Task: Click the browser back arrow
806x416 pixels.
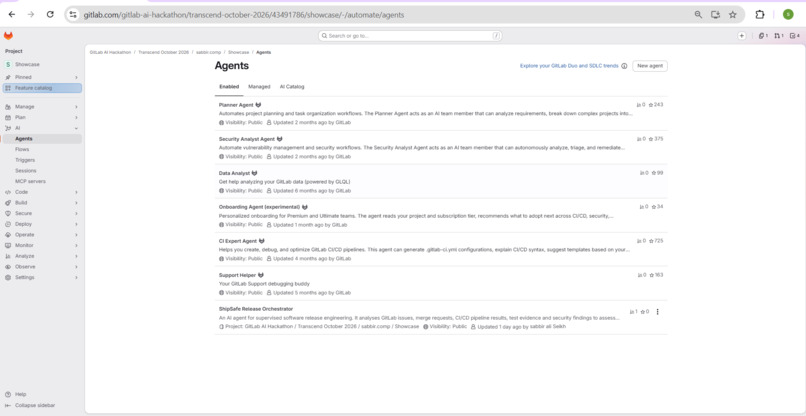Action: 12,15
